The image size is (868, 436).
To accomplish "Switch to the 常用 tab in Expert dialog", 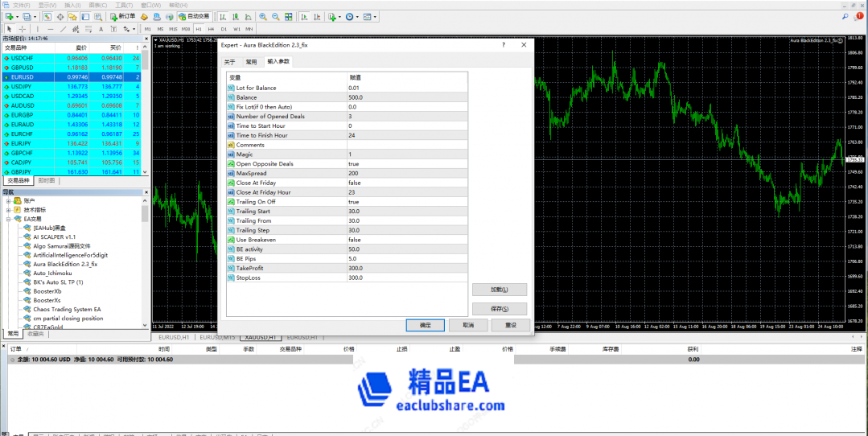I will (251, 62).
